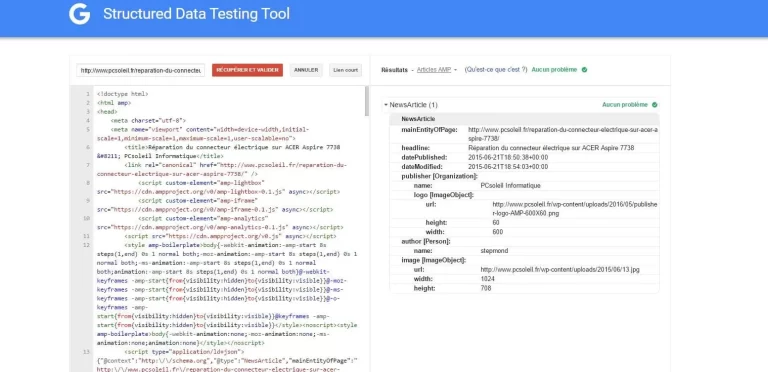Screen dimensions: 768x372
Task: Click the publisher [Organization] row
Action: 524,176
